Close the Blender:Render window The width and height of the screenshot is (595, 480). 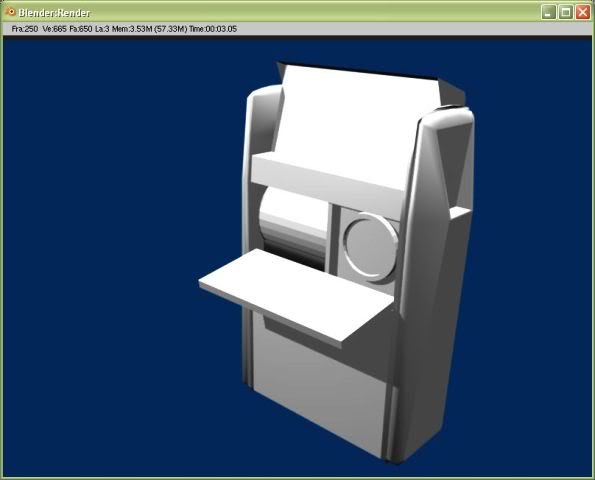coord(583,12)
